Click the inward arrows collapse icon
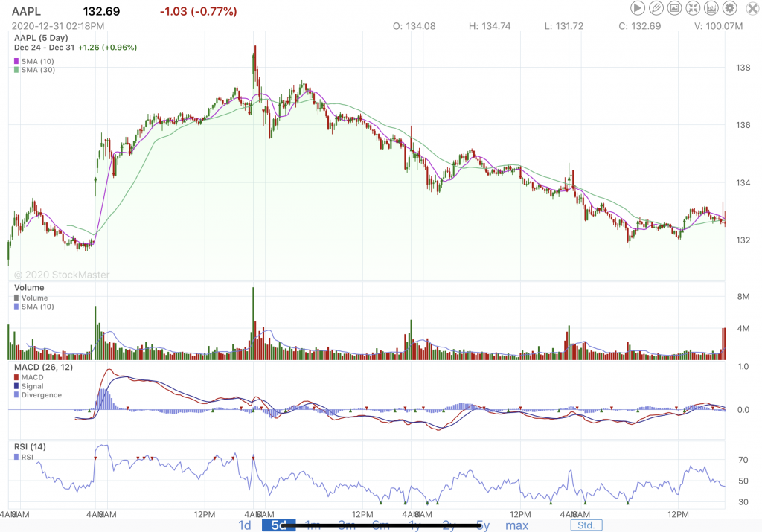762x532 pixels. pos(694,9)
